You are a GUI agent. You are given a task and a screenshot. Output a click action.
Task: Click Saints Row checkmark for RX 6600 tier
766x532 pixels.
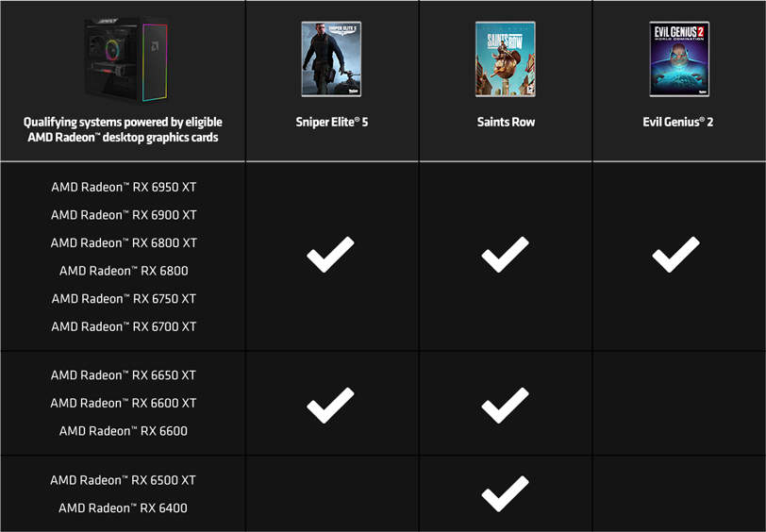coord(505,406)
